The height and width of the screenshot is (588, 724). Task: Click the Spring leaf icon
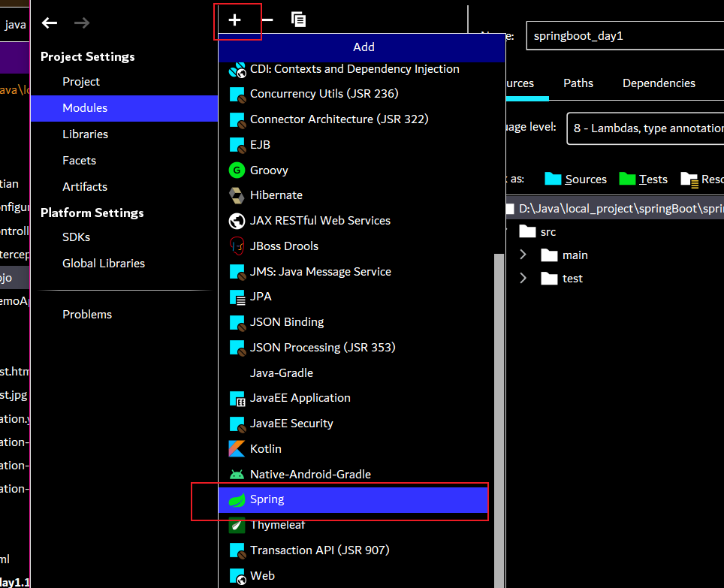click(237, 499)
